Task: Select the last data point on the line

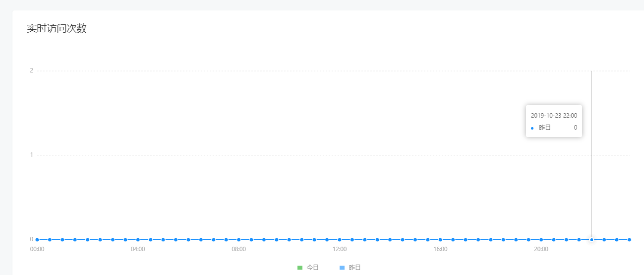Action: pos(629,240)
